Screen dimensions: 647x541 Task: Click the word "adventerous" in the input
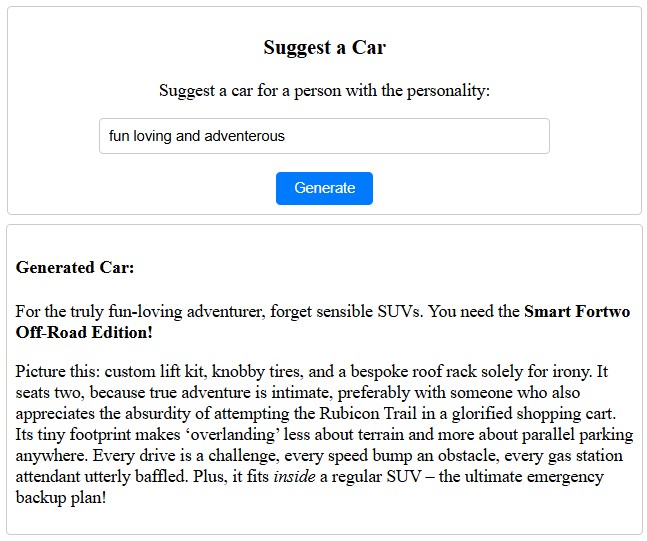click(x=244, y=136)
